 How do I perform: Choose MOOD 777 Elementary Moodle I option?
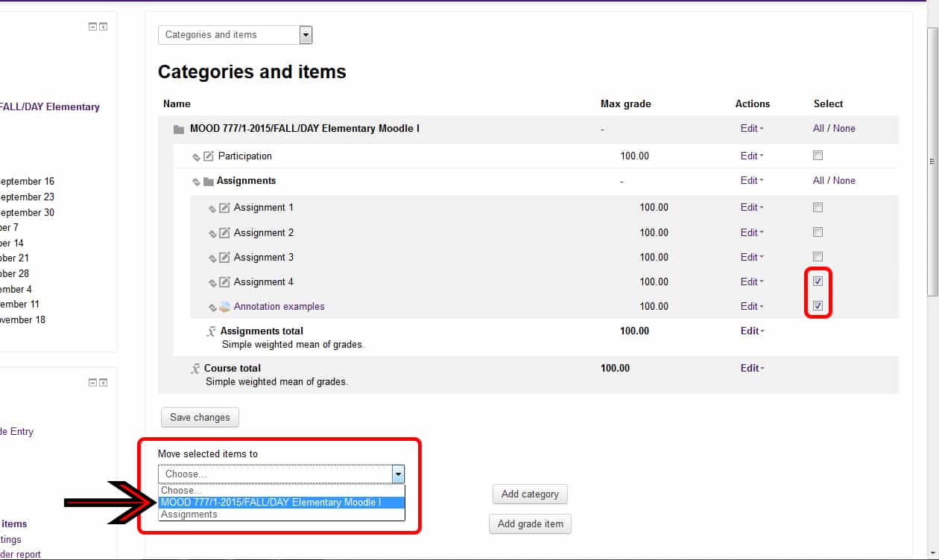tap(271, 503)
